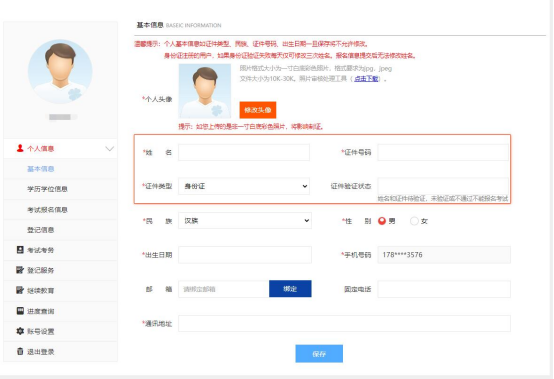Click the 证件验证状态 field

coord(443,186)
